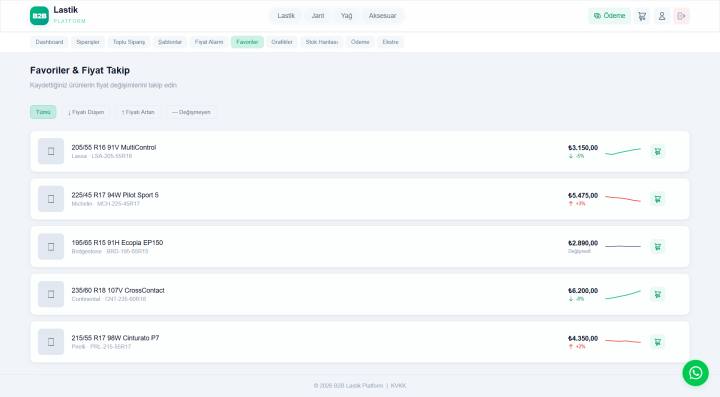Add 195/65 R15 Ecopia EP150 to cart
This screenshot has height=397, width=720.
click(x=658, y=247)
